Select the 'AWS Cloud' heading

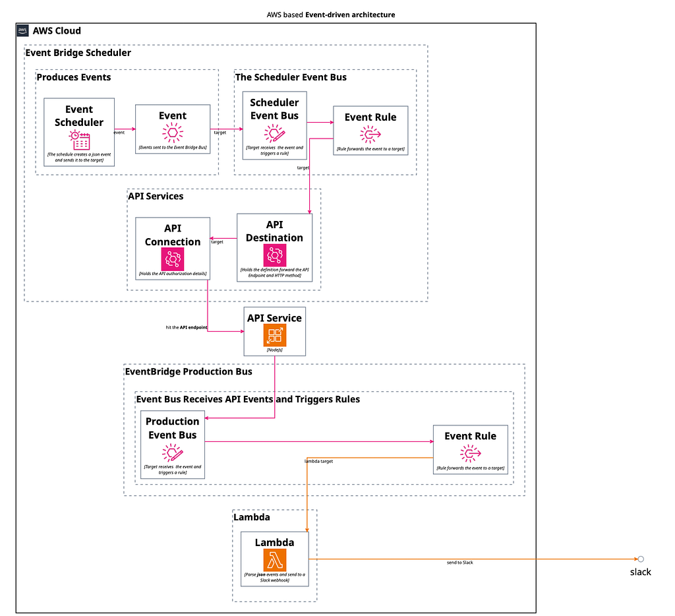click(57, 30)
